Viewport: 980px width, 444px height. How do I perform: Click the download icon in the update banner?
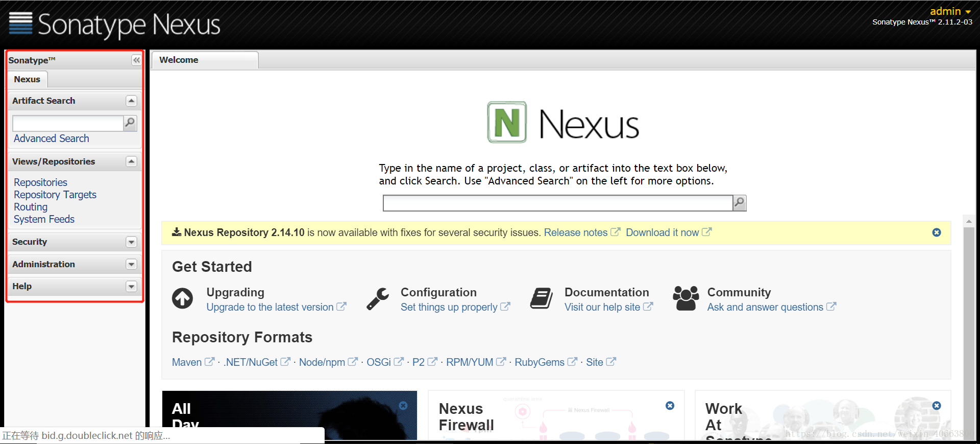point(177,232)
